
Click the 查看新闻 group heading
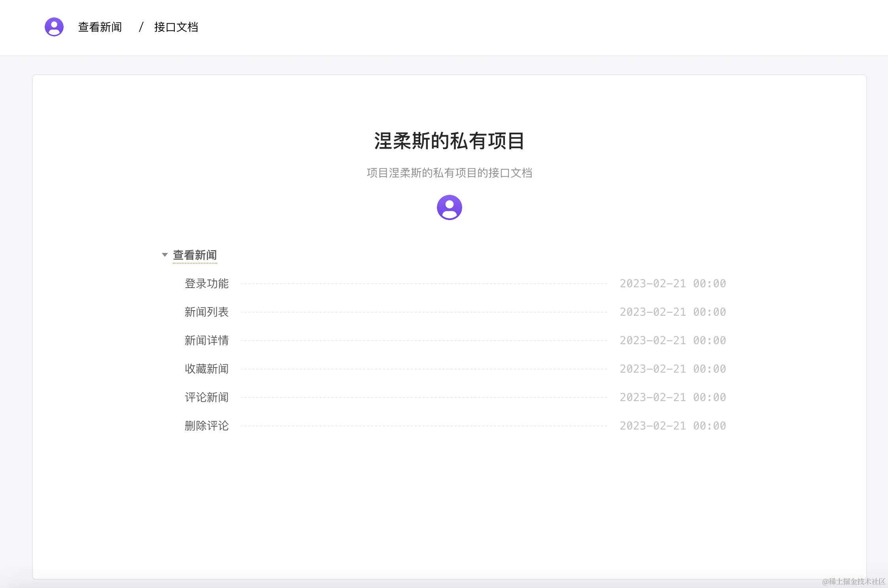click(x=195, y=255)
